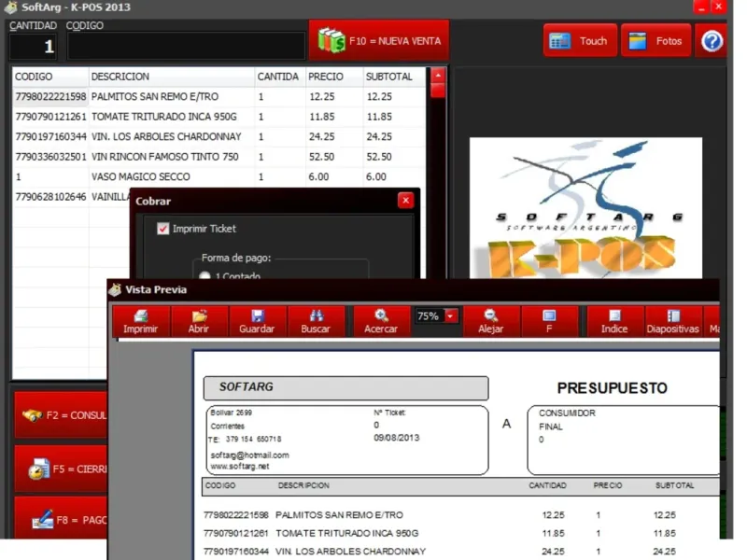Click the Abrir toolbar button
Viewport: 747px width, 560px height.
click(199, 321)
